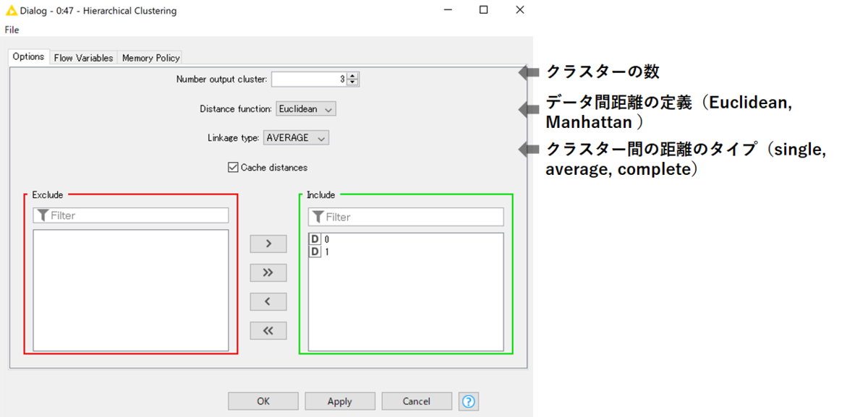Click the blue help question mark icon
Screen dimensions: 868x417
click(469, 401)
